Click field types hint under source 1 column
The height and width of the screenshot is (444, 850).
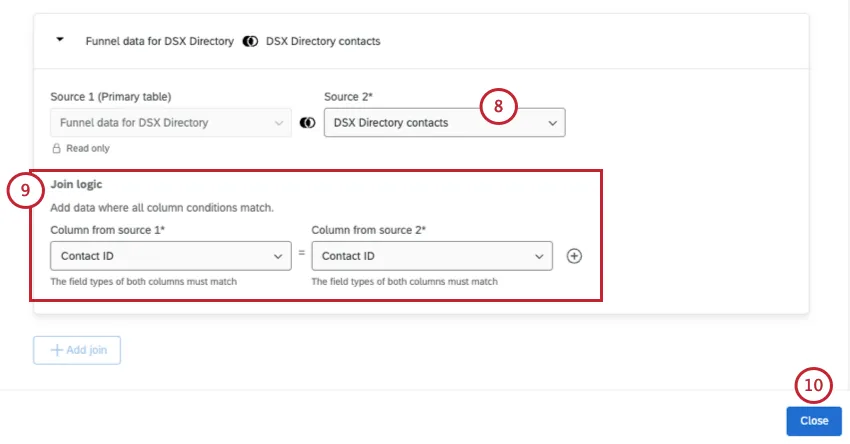(144, 281)
